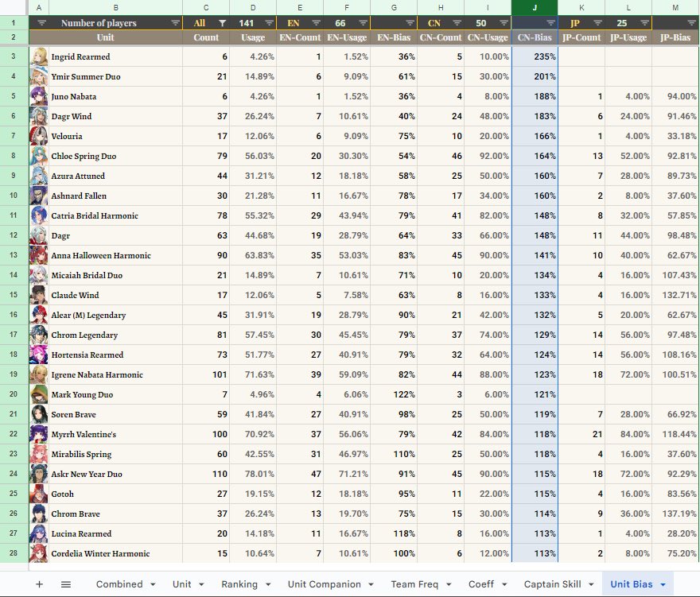Open Ranking tab dropdown arrow
Screen dimensions: 700x597
[268, 584]
